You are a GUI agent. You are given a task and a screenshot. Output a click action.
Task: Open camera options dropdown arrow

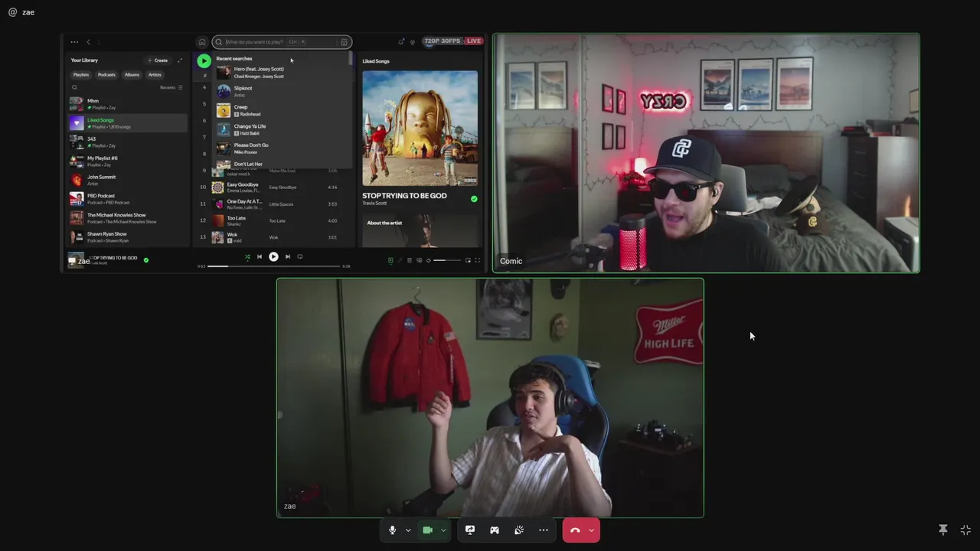point(443,530)
